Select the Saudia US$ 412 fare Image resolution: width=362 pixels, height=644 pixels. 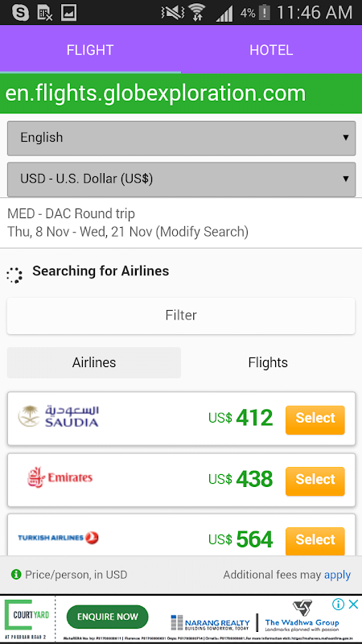pos(315,419)
